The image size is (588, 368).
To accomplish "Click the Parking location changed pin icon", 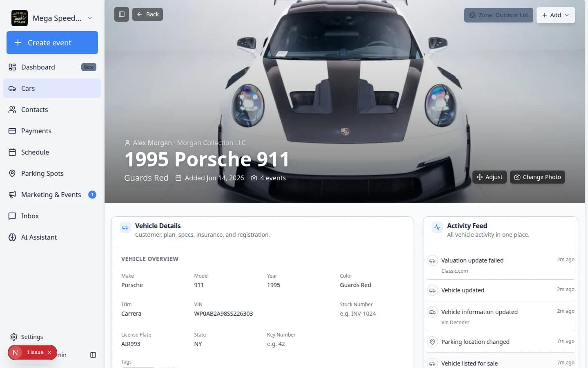I will coord(432,342).
